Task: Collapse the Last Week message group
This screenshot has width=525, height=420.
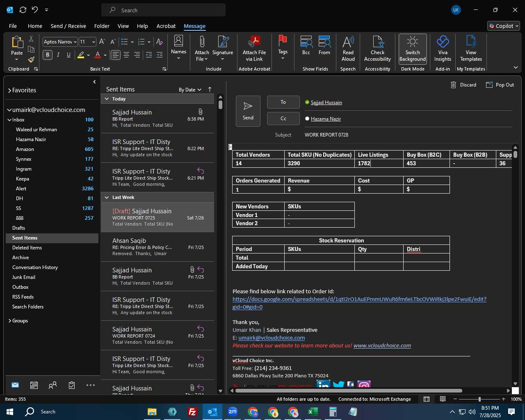Action: [107, 197]
